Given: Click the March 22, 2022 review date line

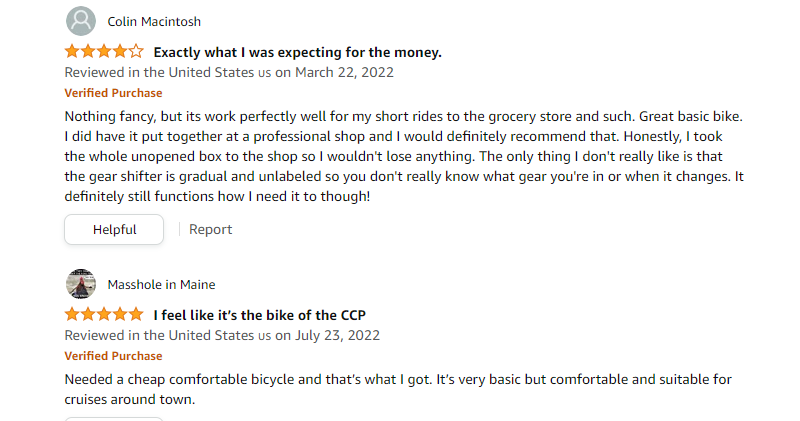Looking at the screenshot, I should pos(229,72).
